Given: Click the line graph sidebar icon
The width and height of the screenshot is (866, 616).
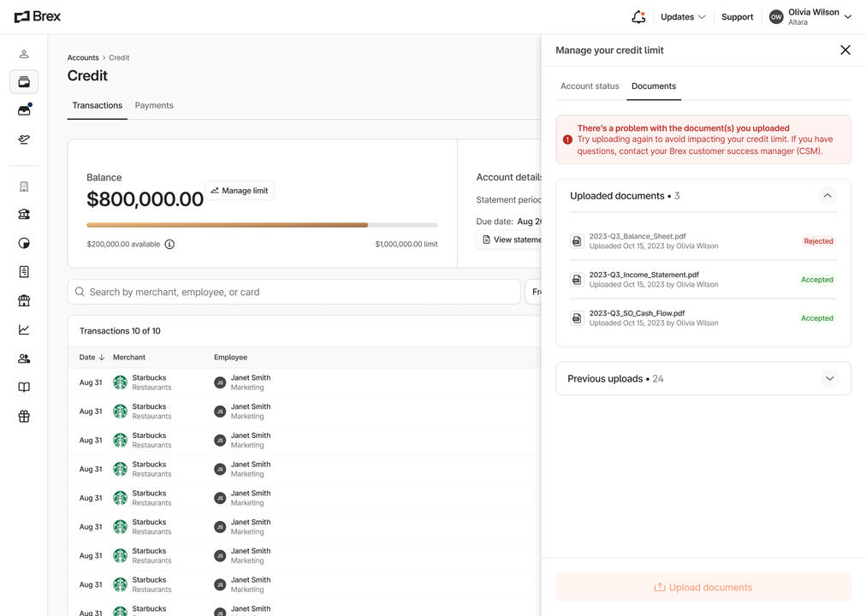Looking at the screenshot, I should pyautogui.click(x=24, y=329).
